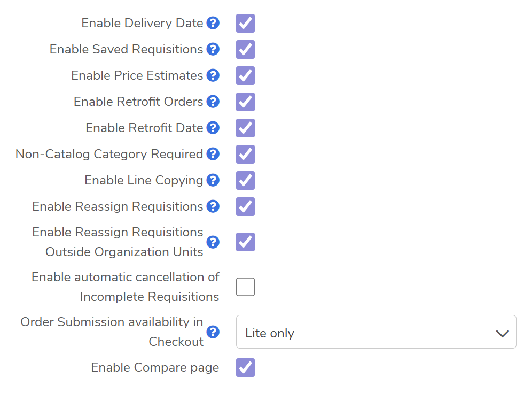Uncheck Non-Catalog Category Required
Image resolution: width=532 pixels, height=393 pixels.
(245, 154)
